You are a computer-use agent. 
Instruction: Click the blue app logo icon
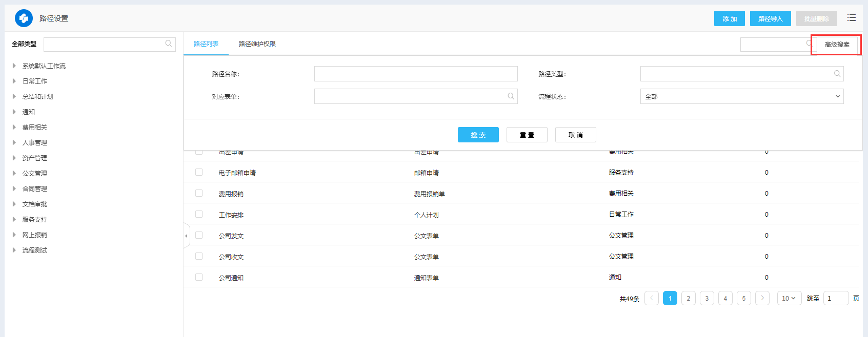(24, 18)
